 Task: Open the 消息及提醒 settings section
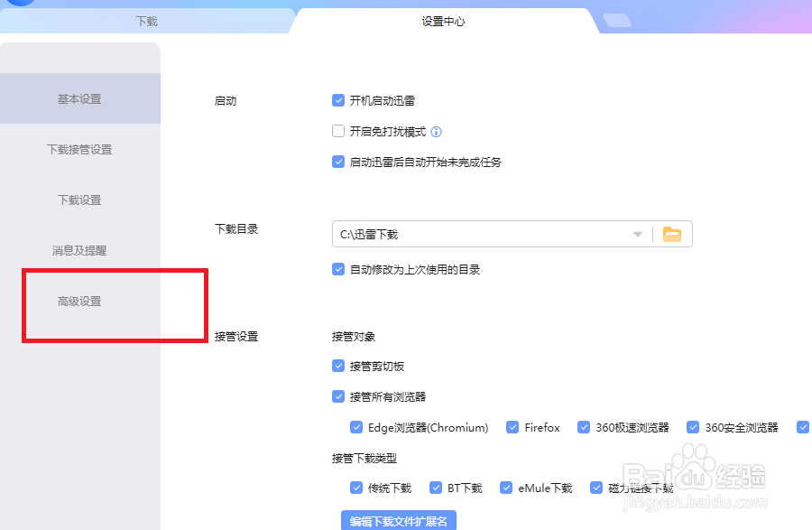pos(80,251)
